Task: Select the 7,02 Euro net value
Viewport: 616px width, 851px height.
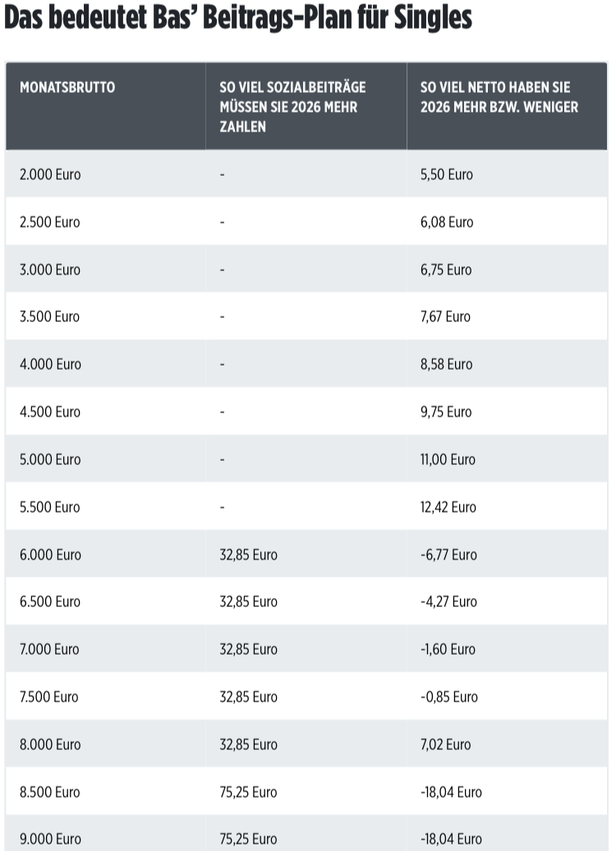Action: 446,745
